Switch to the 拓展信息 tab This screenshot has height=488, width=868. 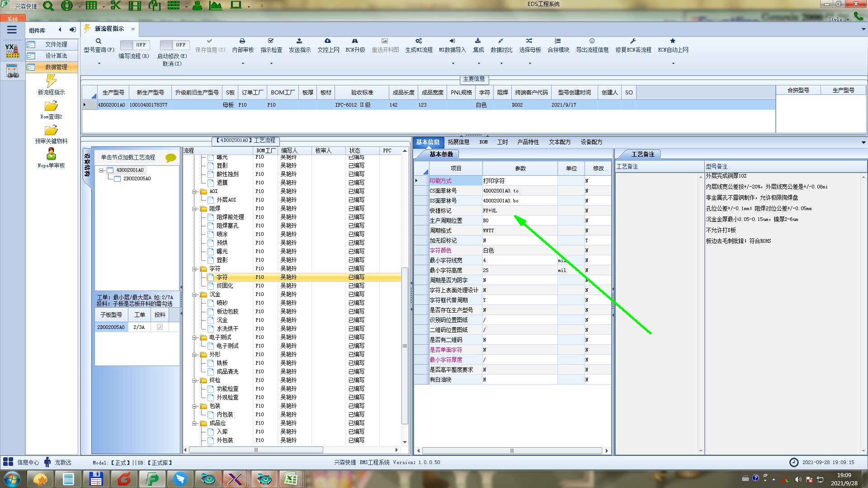(458, 142)
